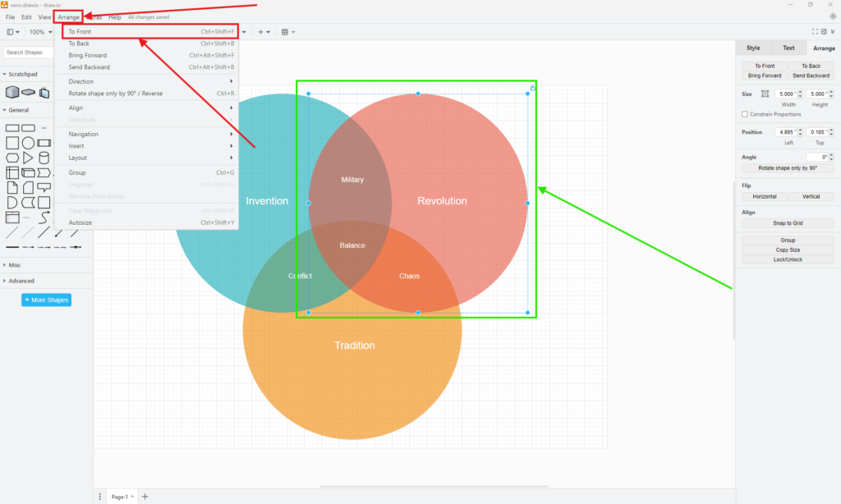The image size is (841, 504).
Task: Choose the folded-corner note shape
Action: point(12,188)
